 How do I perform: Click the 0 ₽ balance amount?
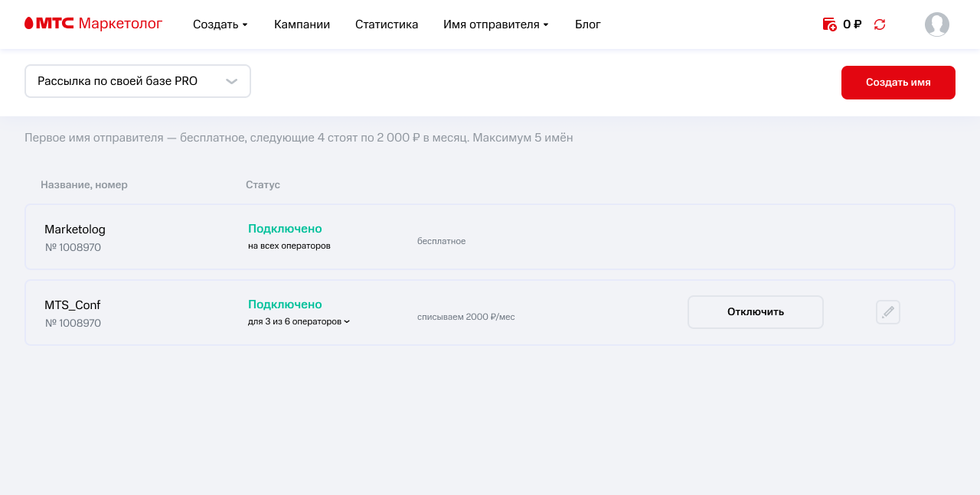[x=852, y=24]
